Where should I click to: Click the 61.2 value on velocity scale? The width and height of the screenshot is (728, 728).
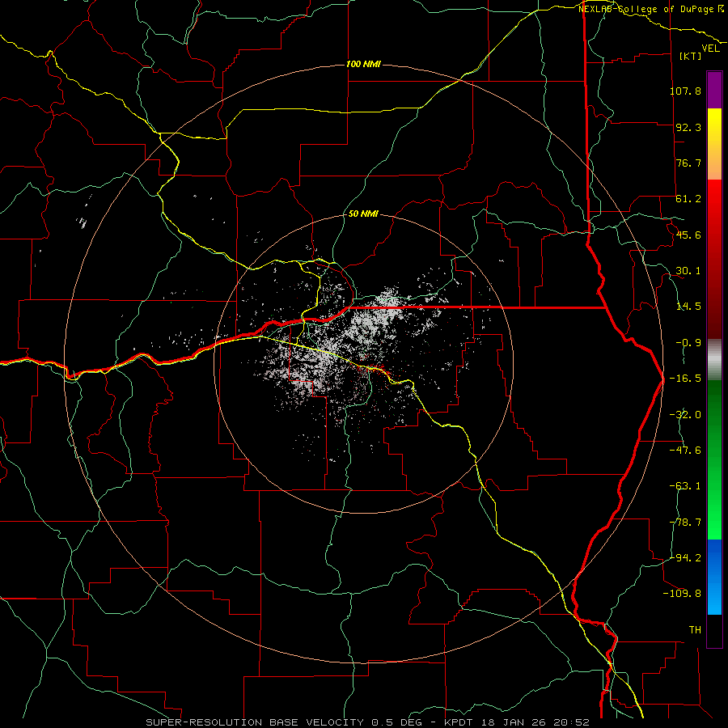tap(688, 199)
